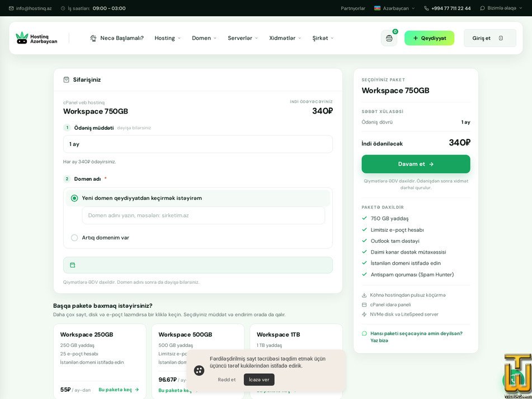The height and width of the screenshot is (399, 532).
Task: Select Yeni domen qeydiyyatdan keçirmək istəyirəm radio
Action: coord(74,198)
